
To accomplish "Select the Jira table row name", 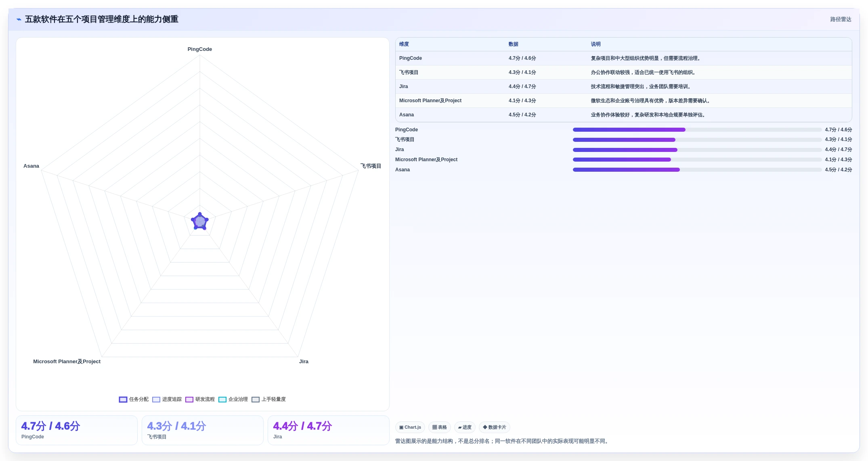I will point(404,86).
